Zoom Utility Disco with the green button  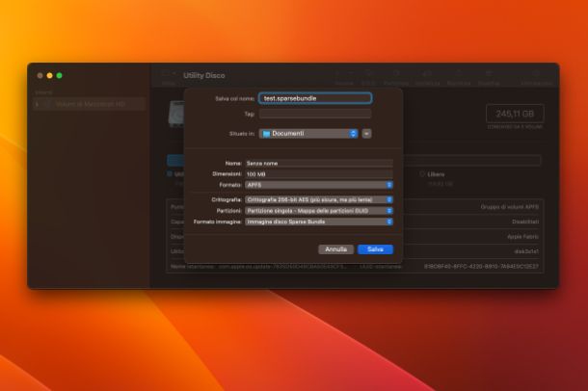[x=59, y=76]
